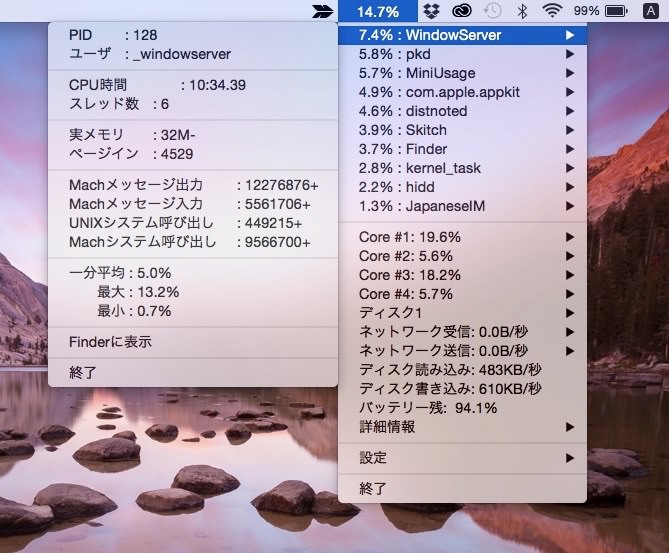Expand the JapaneseIM submenu arrow
The width and height of the screenshot is (669, 553).
point(570,206)
